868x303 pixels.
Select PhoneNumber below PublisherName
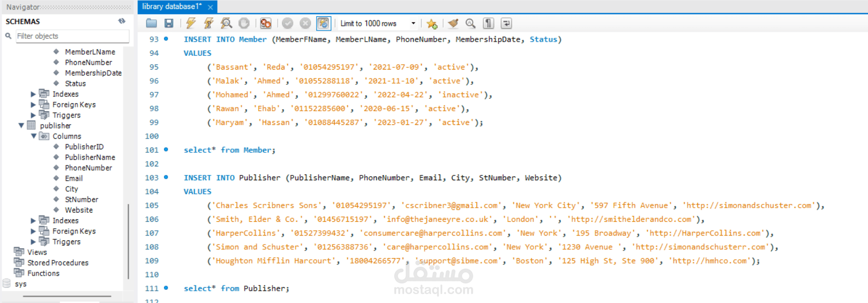[88, 168]
